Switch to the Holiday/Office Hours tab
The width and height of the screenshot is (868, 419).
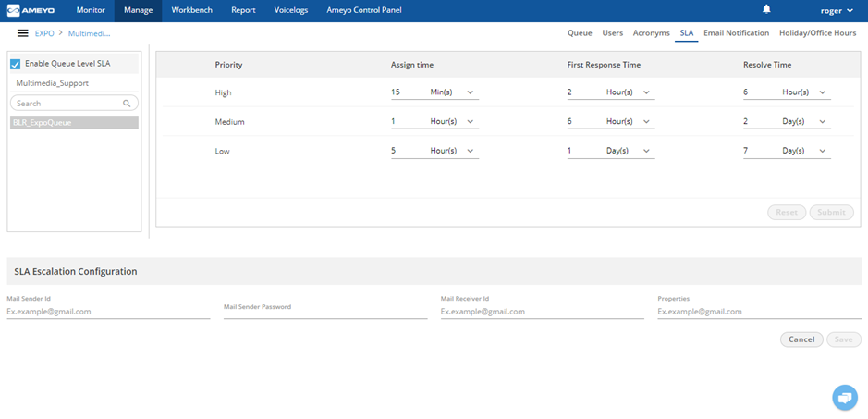tap(818, 33)
